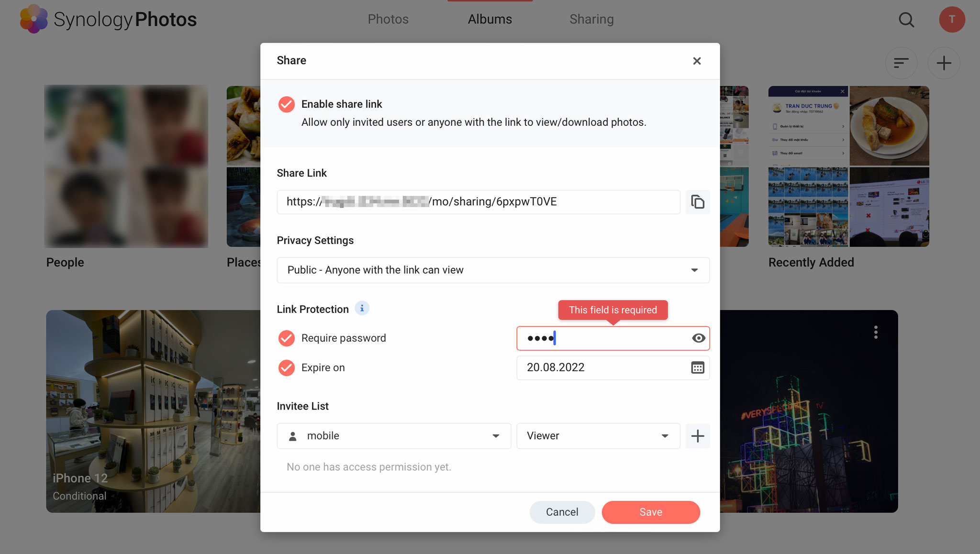Toggle the Require password checkbox
980x554 pixels.
(x=286, y=338)
